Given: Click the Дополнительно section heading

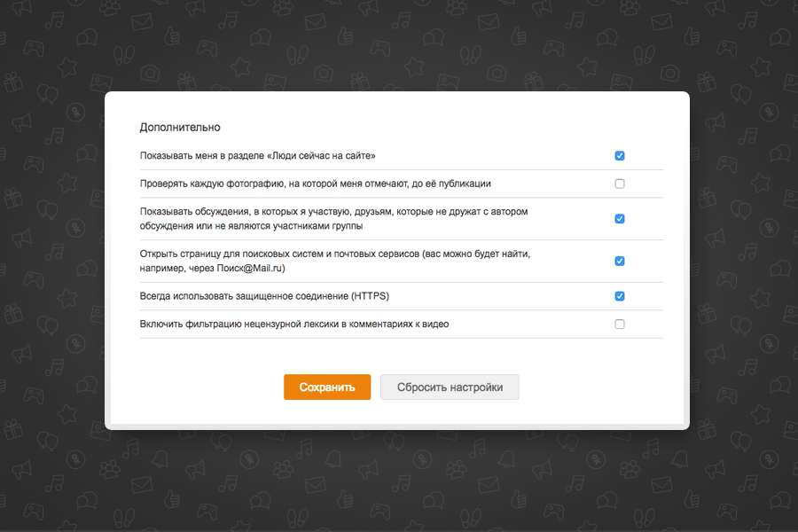Looking at the screenshot, I should click(x=180, y=128).
